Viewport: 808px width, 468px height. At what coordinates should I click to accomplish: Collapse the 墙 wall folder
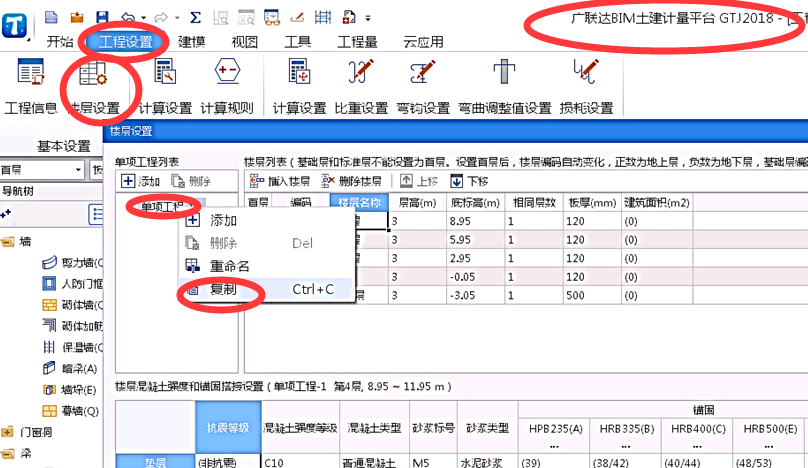7,241
